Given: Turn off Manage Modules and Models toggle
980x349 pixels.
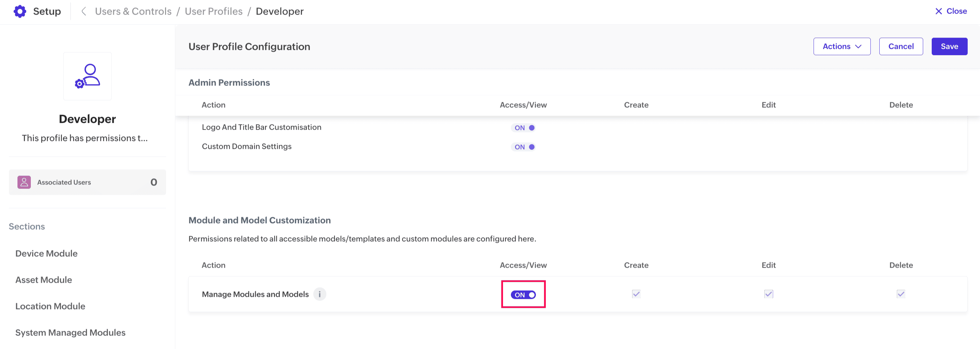Looking at the screenshot, I should click(524, 295).
